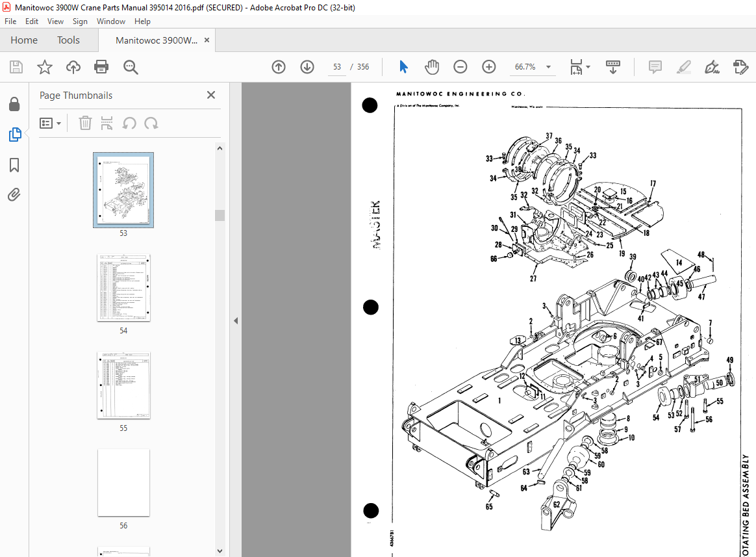Rotate page clockwise
This screenshot has height=557, width=756.
[x=151, y=123]
